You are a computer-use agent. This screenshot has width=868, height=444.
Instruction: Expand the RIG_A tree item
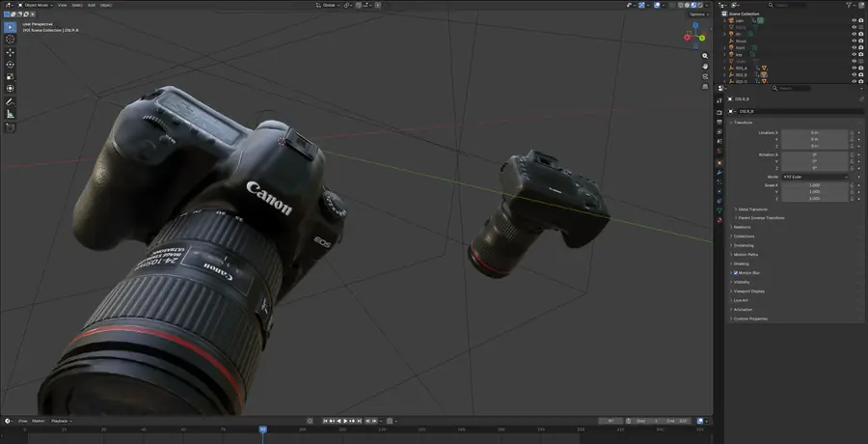(724, 68)
